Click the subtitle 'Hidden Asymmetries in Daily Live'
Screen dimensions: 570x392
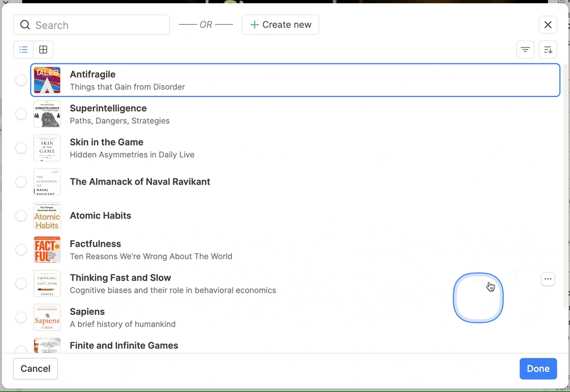[132, 155]
